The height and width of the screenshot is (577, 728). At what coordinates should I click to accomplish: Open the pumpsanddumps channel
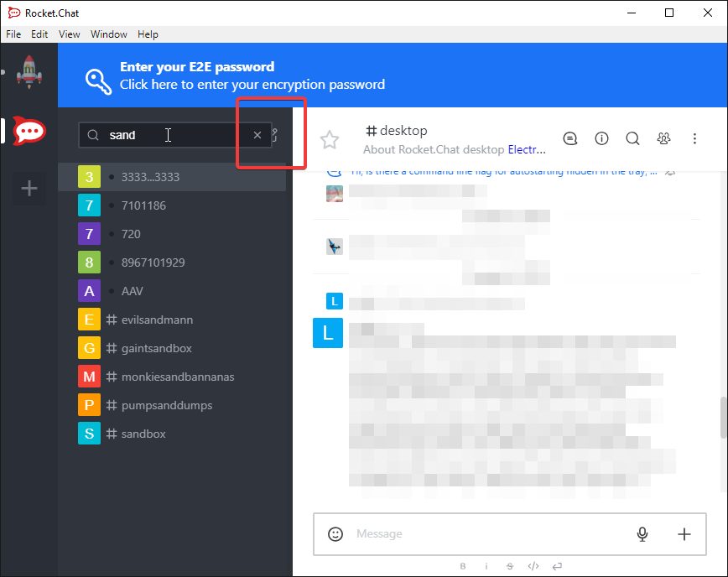[172, 405]
